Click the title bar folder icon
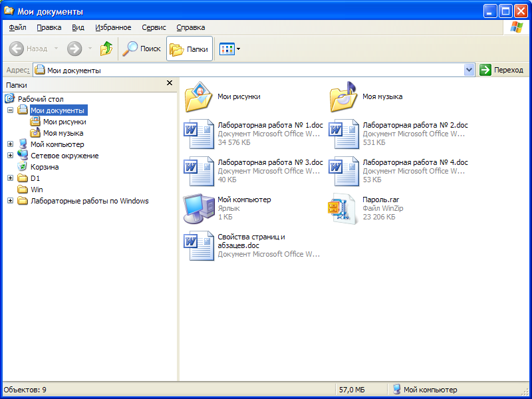 [9, 11]
